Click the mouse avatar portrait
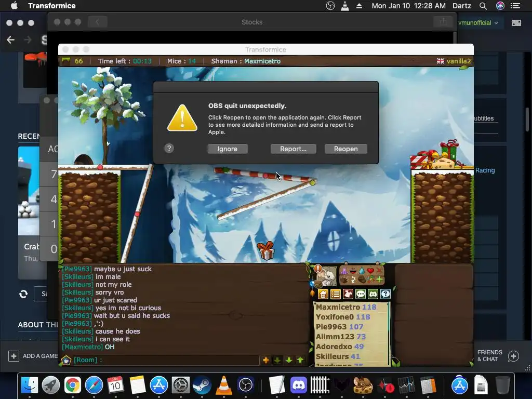Screen dimensions: 532x399 pyautogui.click(x=328, y=276)
